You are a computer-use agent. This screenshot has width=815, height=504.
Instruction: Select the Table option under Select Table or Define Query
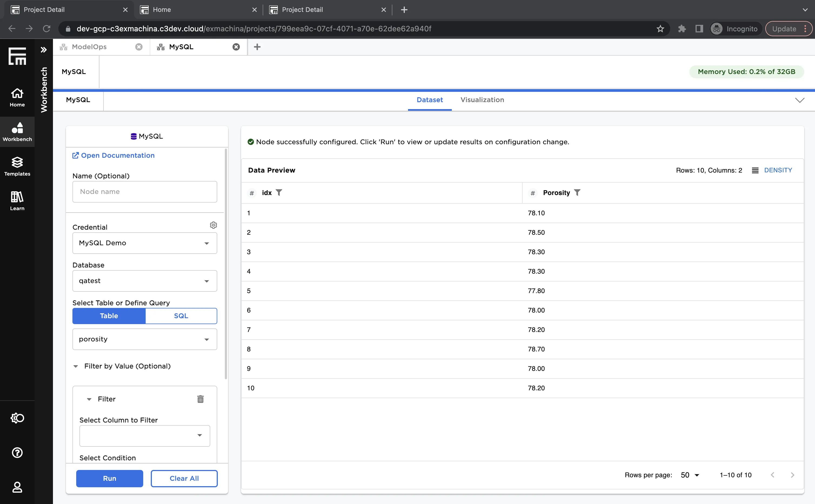click(109, 316)
